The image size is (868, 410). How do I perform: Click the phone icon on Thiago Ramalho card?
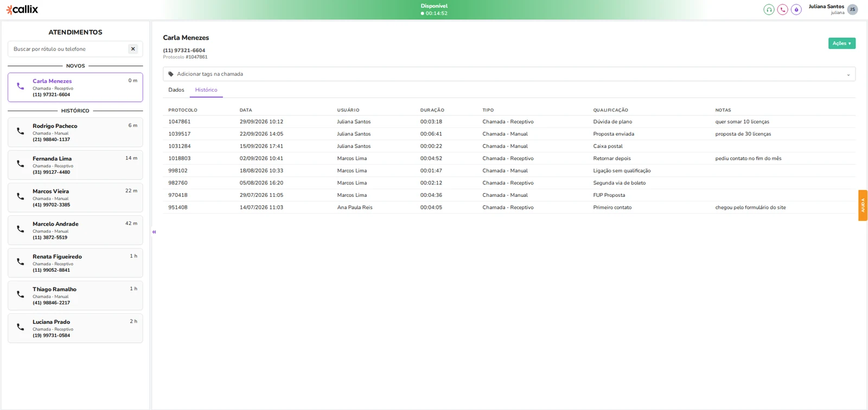20,294
